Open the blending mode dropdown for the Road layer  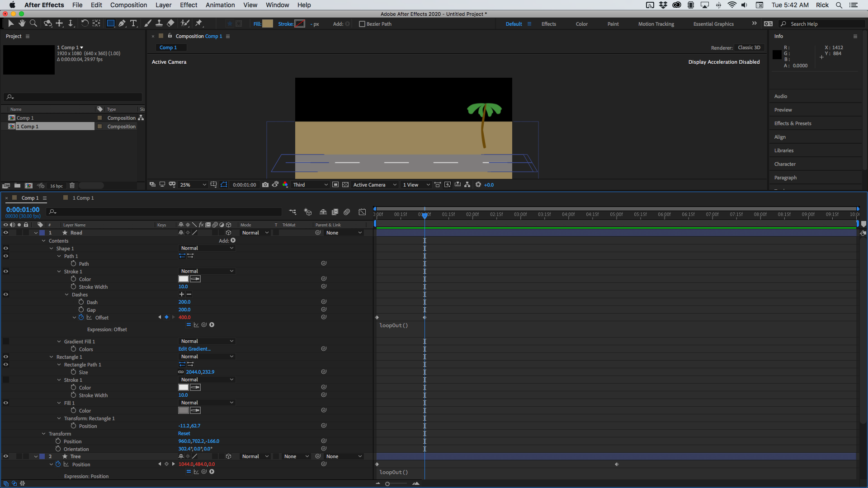pos(255,232)
